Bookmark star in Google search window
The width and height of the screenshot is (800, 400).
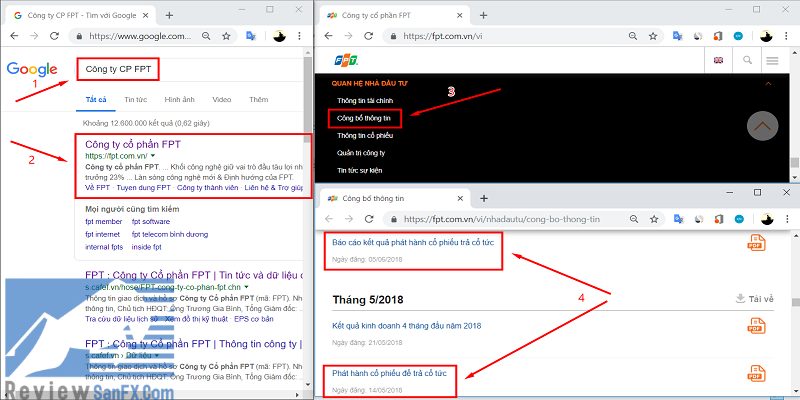pos(226,36)
